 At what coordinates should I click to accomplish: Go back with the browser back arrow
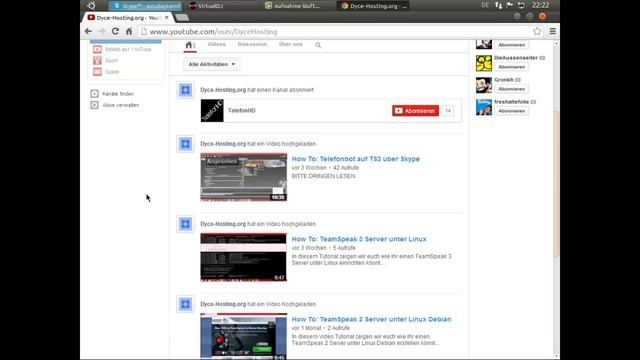point(88,31)
